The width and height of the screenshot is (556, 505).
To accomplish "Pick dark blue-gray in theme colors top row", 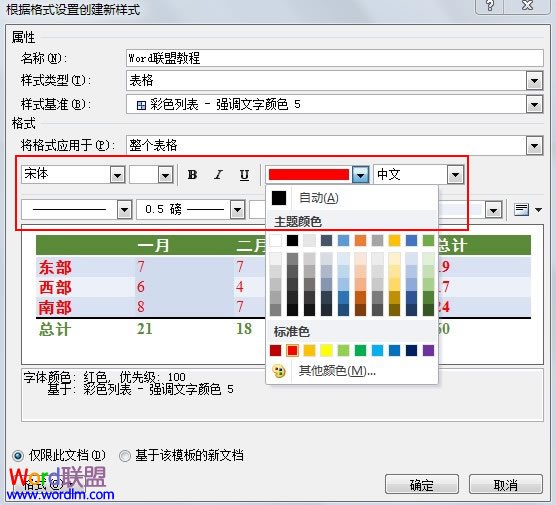I will pos(326,240).
